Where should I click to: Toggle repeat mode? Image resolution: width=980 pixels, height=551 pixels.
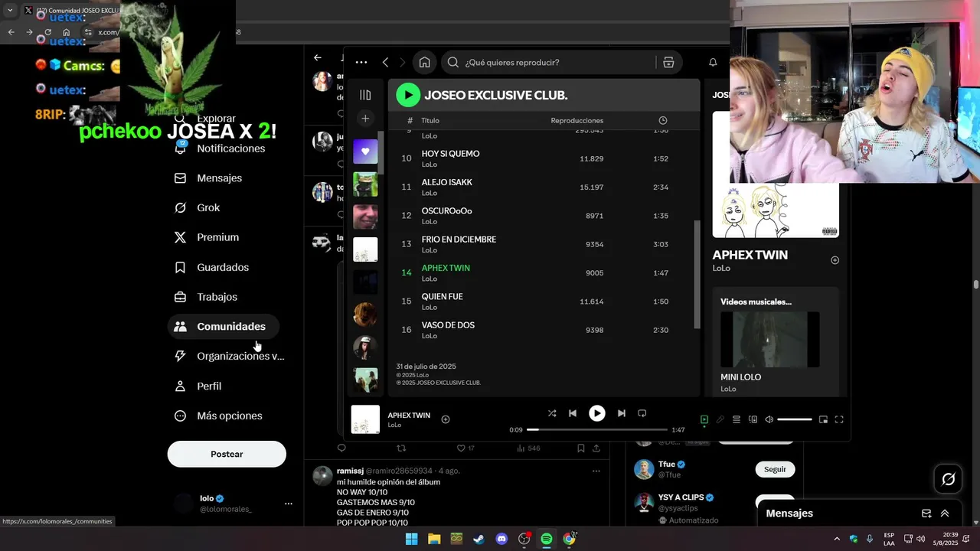(x=642, y=413)
